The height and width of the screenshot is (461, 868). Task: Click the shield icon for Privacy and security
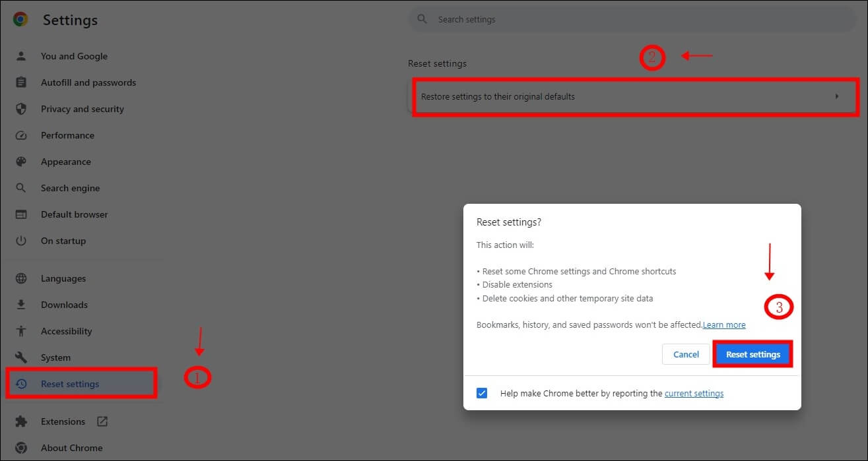click(x=21, y=109)
